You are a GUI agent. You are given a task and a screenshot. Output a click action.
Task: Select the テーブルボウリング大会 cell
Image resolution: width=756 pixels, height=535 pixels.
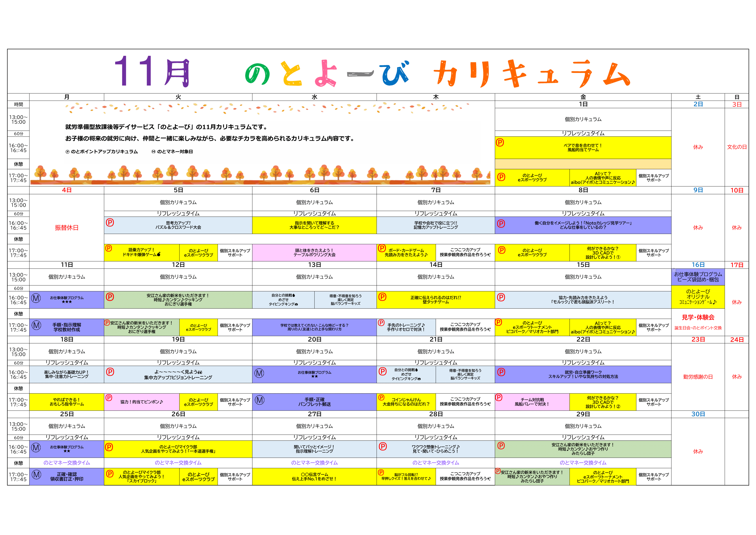pyautogui.click(x=315, y=253)
